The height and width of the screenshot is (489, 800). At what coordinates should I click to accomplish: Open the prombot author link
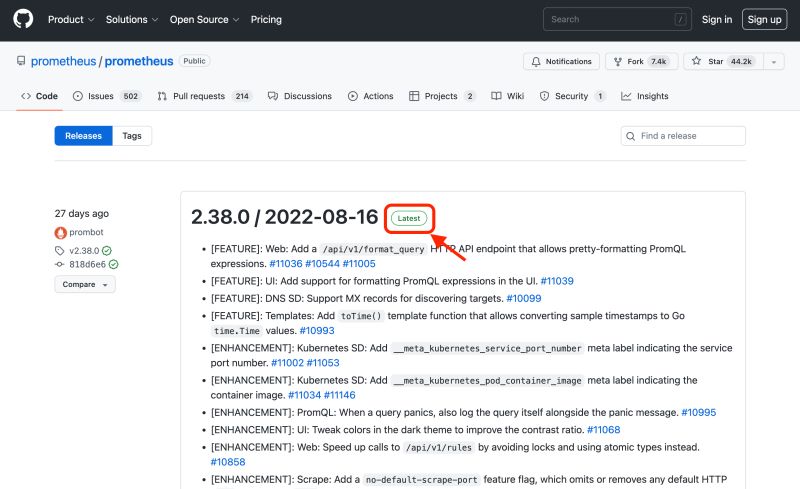86,232
